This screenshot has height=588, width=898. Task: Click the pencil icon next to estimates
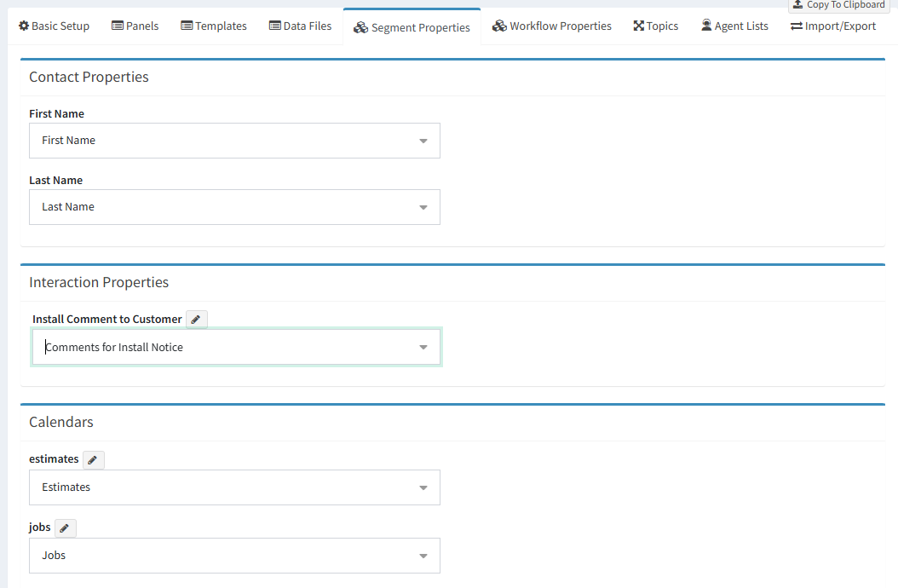coord(94,459)
